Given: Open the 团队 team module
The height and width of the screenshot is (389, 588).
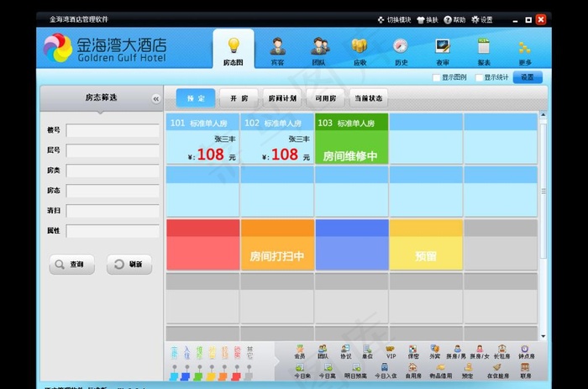Looking at the screenshot, I should (x=319, y=51).
